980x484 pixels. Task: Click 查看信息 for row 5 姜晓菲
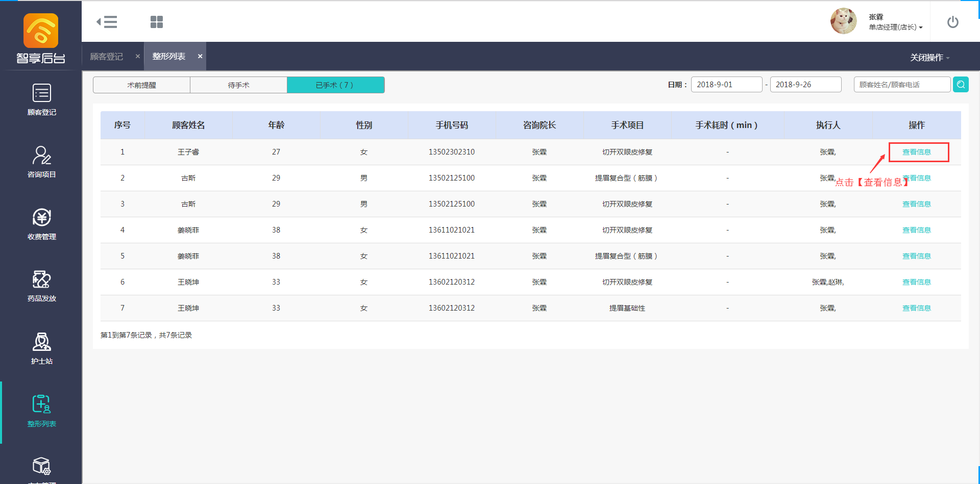click(x=917, y=256)
